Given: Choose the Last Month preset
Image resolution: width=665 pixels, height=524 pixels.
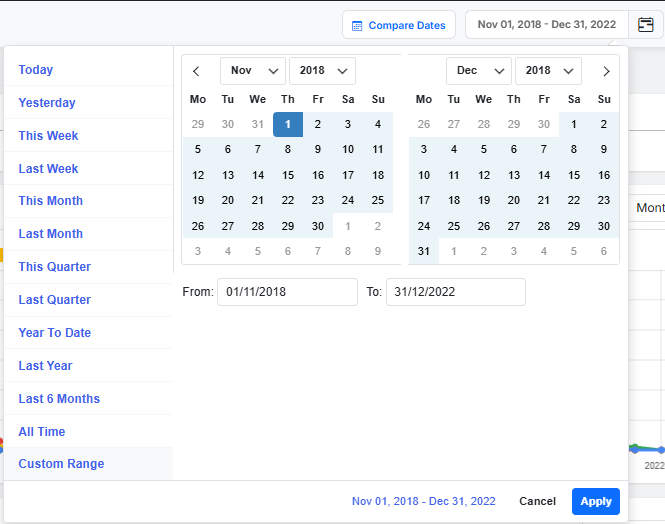Looking at the screenshot, I should (51, 234).
